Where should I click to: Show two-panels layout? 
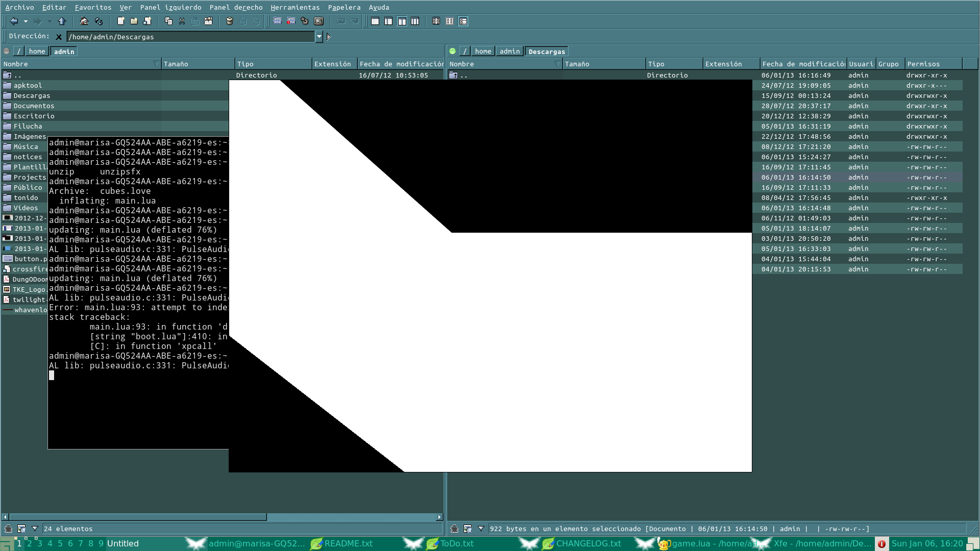[402, 21]
